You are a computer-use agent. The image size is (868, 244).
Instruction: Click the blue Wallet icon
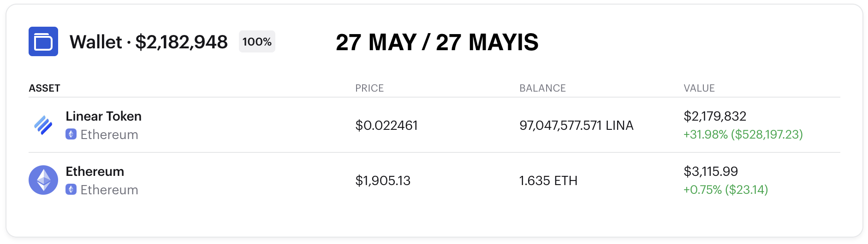(43, 41)
